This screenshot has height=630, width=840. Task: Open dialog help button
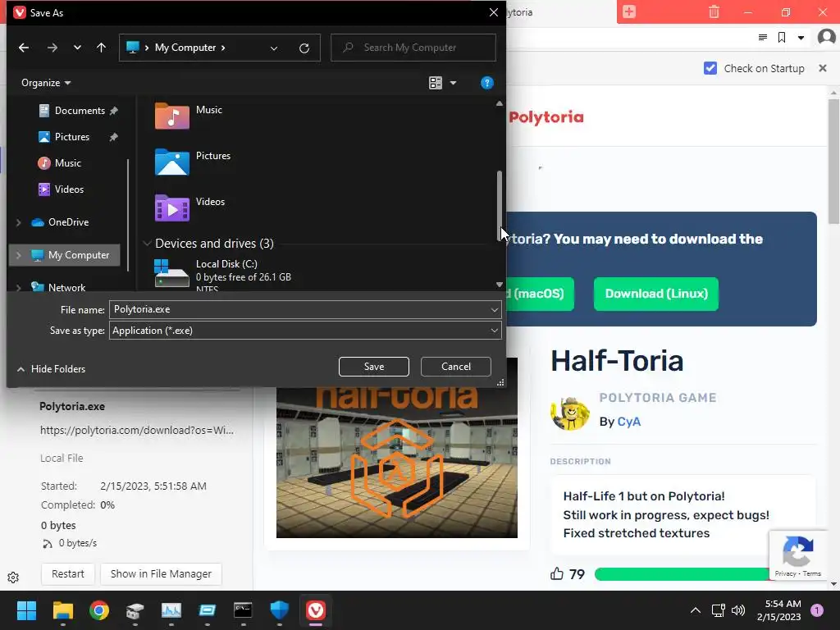487,83
